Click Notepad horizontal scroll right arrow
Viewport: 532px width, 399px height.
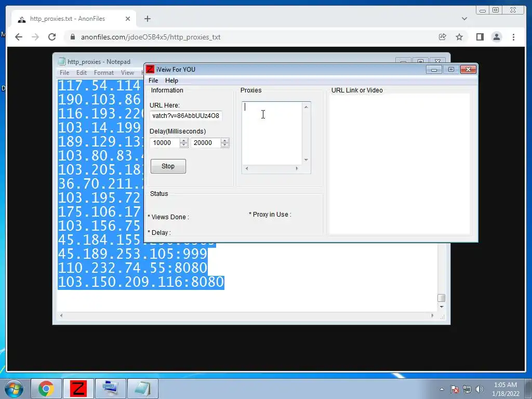[432, 315]
